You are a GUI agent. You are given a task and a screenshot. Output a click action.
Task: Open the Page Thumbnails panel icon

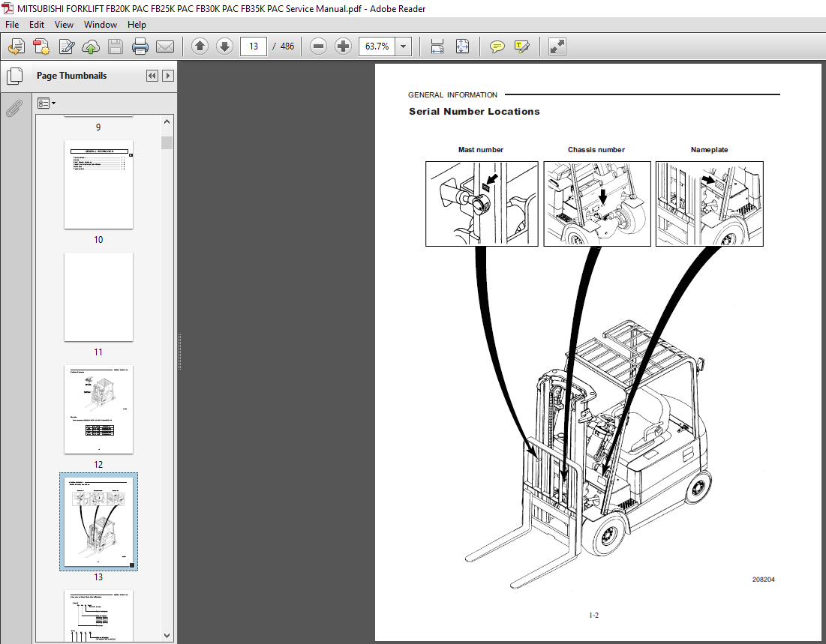15,76
